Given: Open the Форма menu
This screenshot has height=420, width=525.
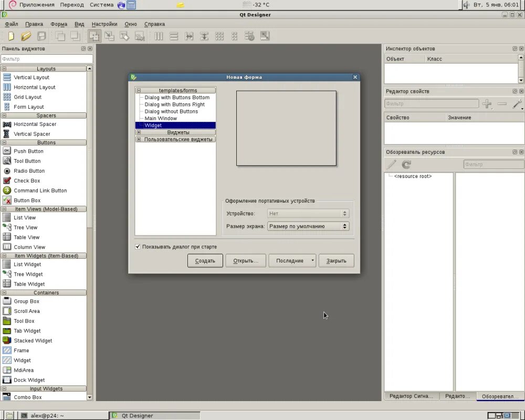Looking at the screenshot, I should tap(59, 24).
